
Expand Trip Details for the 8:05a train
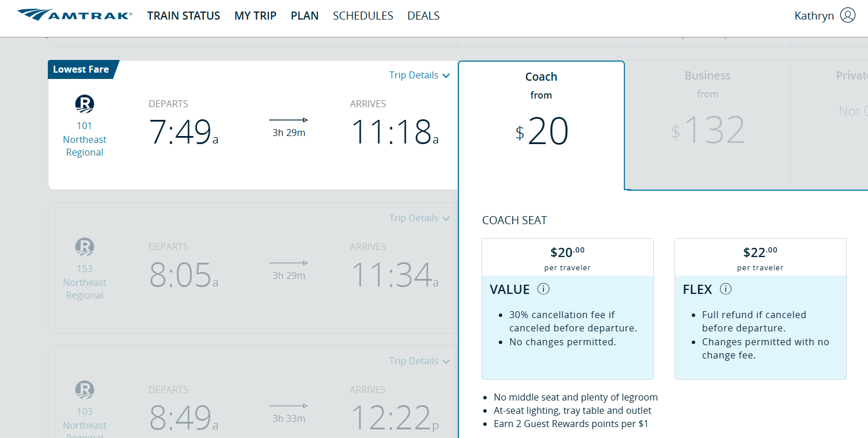(419, 218)
